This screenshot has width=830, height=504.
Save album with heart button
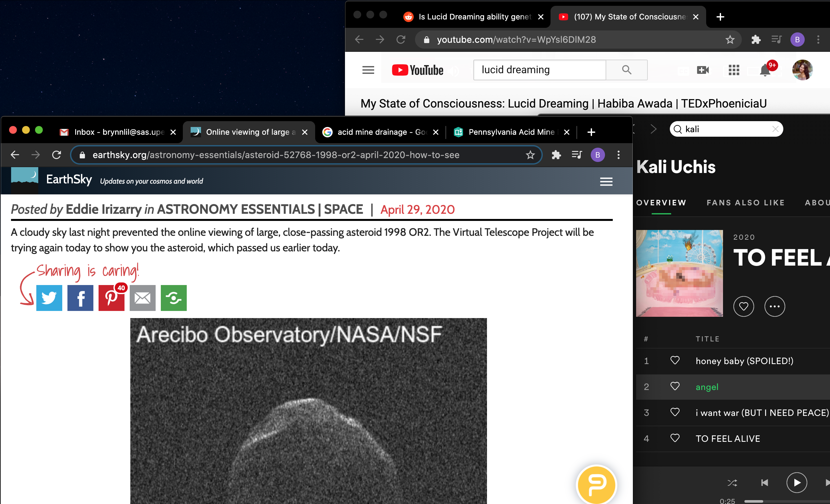(x=743, y=306)
